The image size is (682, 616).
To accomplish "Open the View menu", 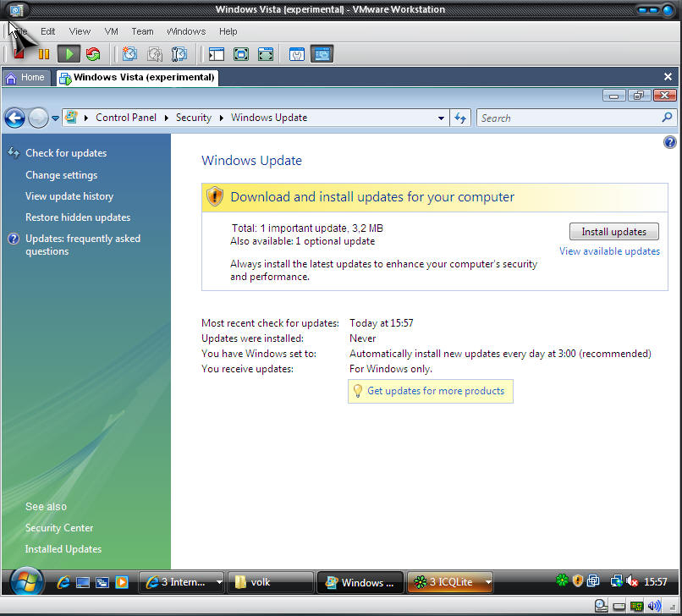I will [80, 31].
